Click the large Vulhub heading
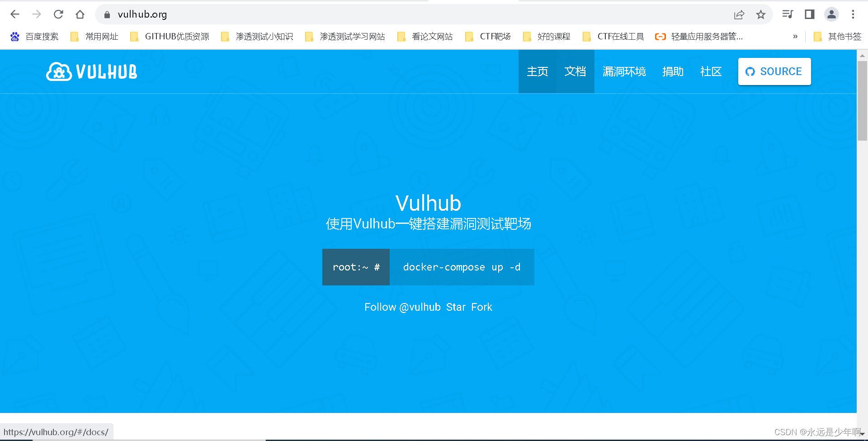The image size is (868, 441). (x=428, y=203)
